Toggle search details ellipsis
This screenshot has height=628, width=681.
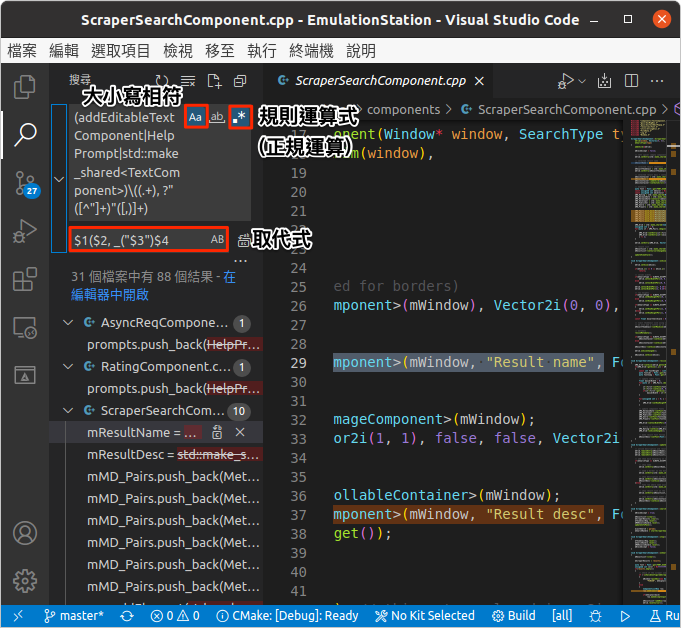click(240, 261)
